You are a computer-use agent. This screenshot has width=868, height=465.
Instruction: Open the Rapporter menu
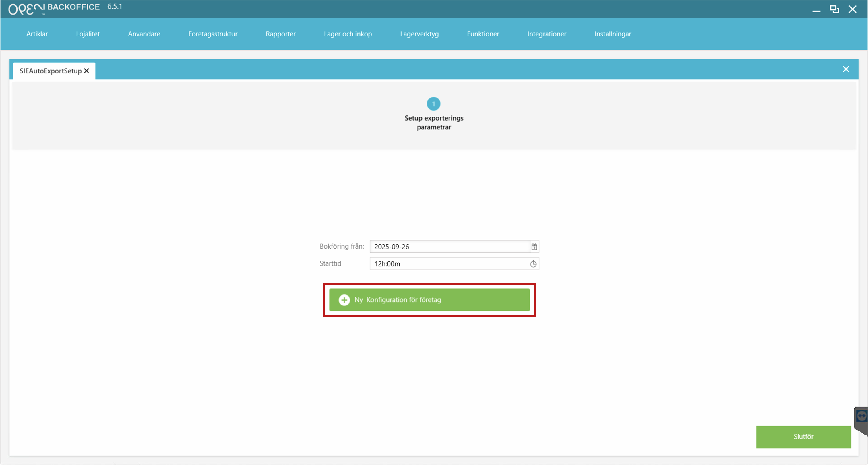click(280, 34)
